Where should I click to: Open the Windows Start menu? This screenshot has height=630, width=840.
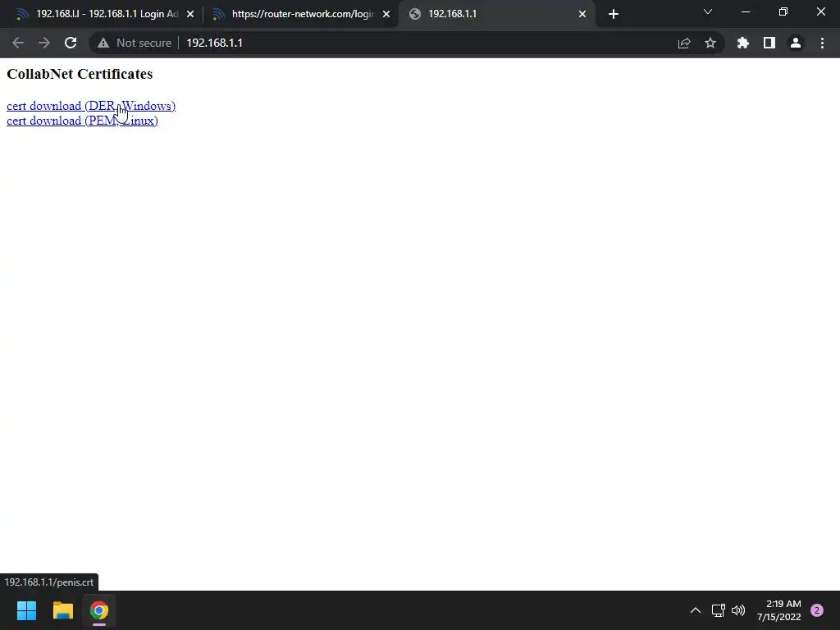(x=26, y=610)
